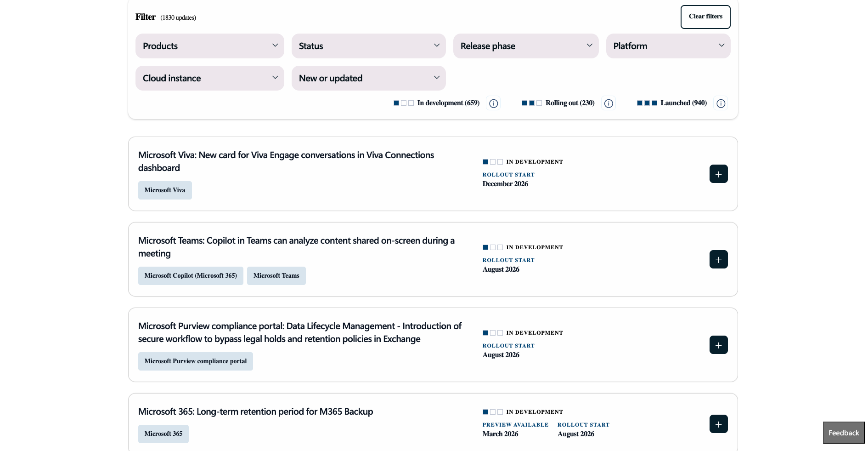868x451 pixels.
Task: Open the Platform filter dropdown
Action: tap(668, 46)
